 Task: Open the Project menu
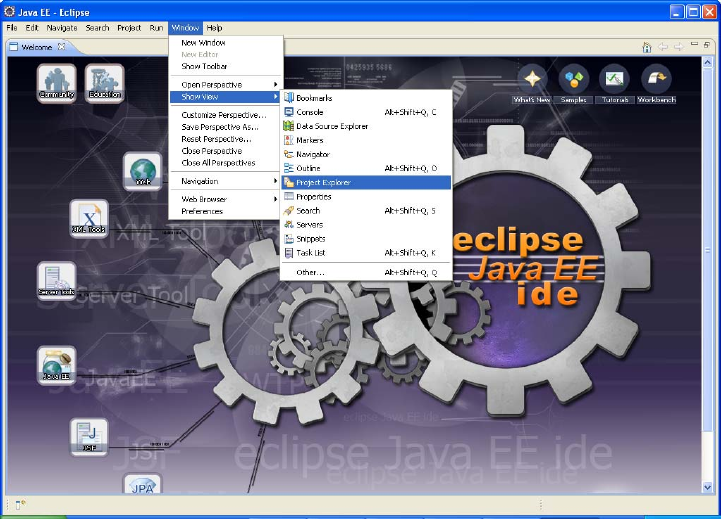[x=129, y=28]
